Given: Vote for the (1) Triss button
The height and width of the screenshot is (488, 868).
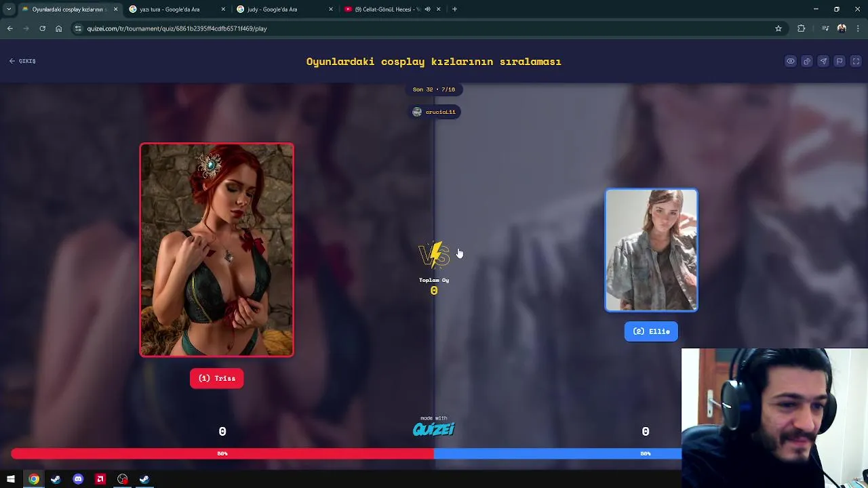Looking at the screenshot, I should click(x=217, y=378).
